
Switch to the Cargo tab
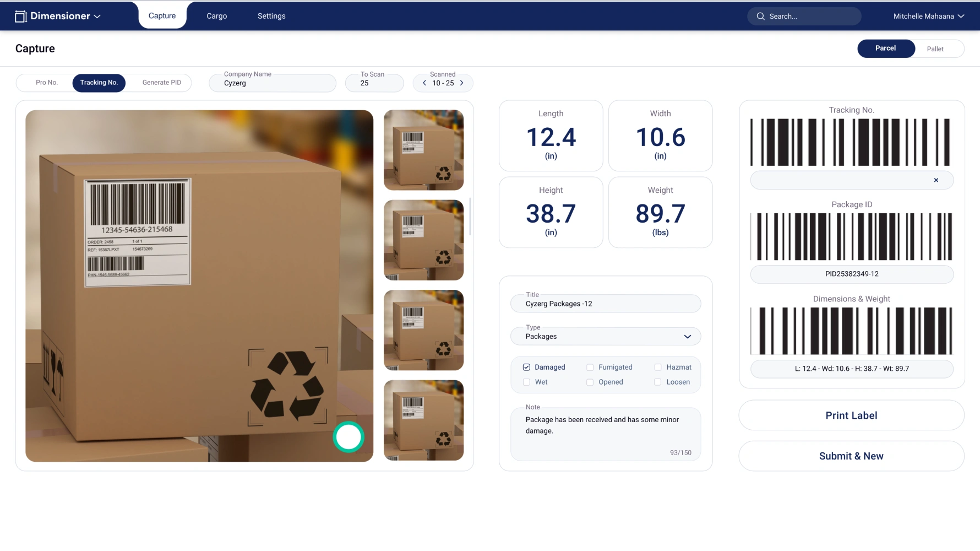(216, 17)
